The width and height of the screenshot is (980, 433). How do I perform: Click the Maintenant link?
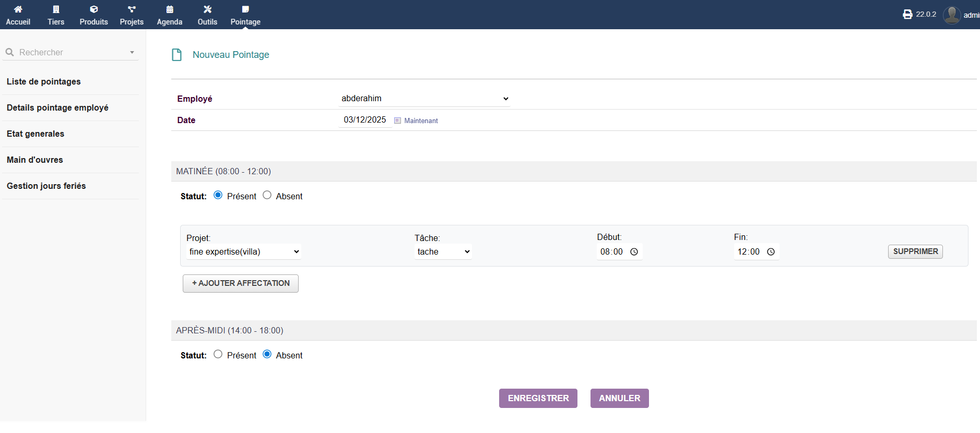click(421, 121)
